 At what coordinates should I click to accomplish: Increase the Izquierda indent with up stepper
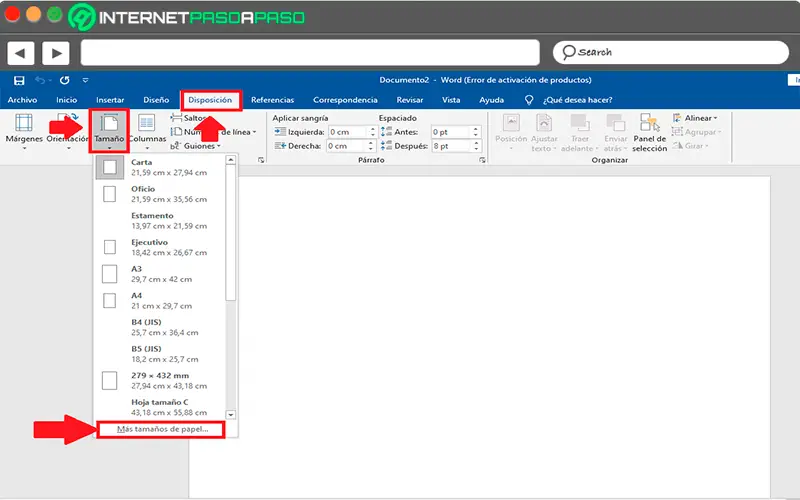[372, 129]
